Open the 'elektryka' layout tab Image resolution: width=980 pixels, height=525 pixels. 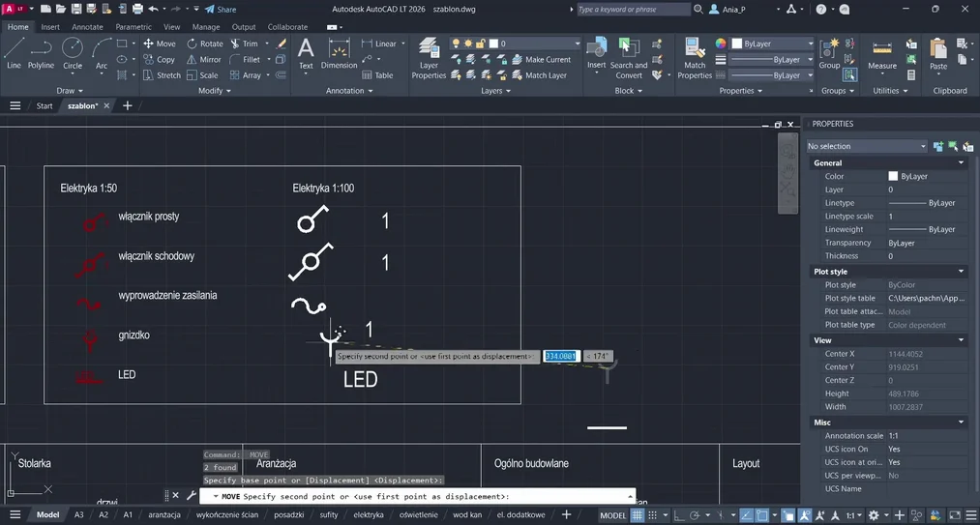coord(369,515)
